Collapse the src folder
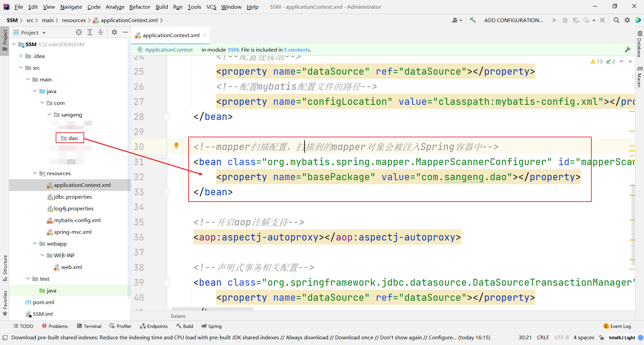 pyautogui.click(x=21, y=68)
